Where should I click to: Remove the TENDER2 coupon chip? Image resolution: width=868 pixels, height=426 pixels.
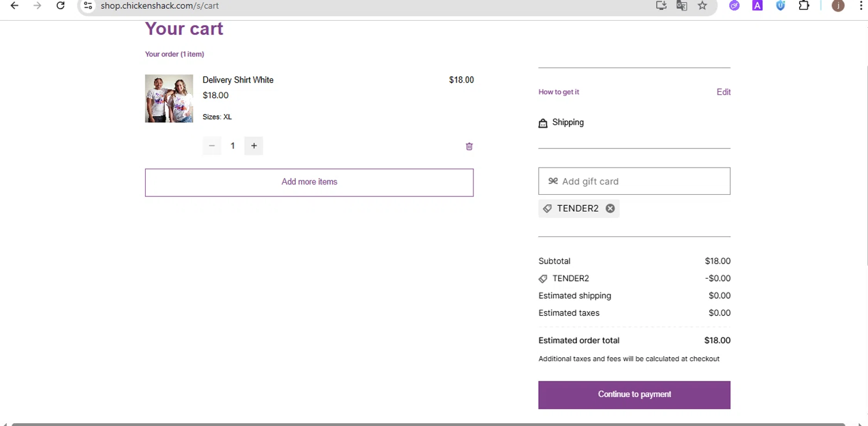610,209
